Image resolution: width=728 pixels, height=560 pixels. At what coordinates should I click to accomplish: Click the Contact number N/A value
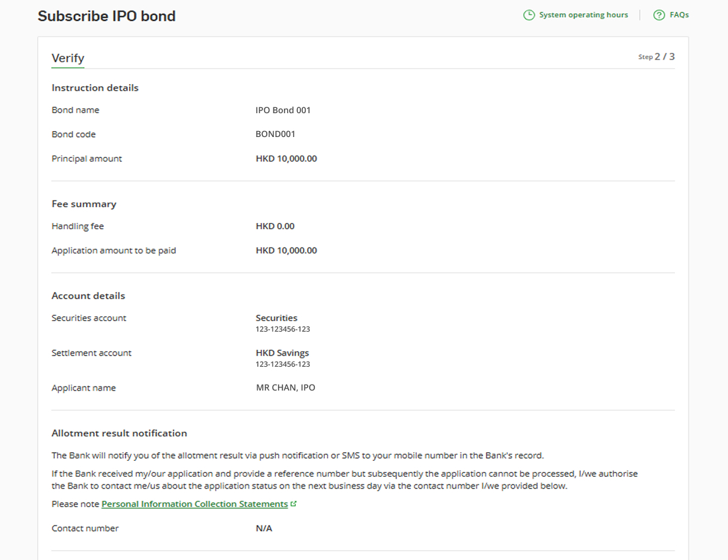click(264, 529)
